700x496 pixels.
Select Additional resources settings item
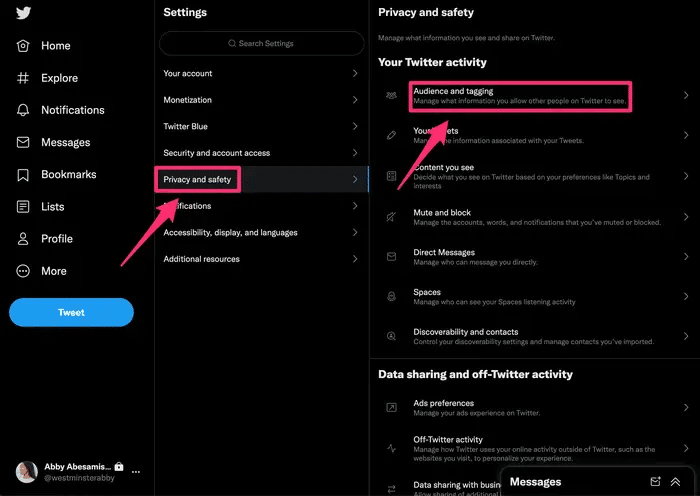(x=262, y=259)
